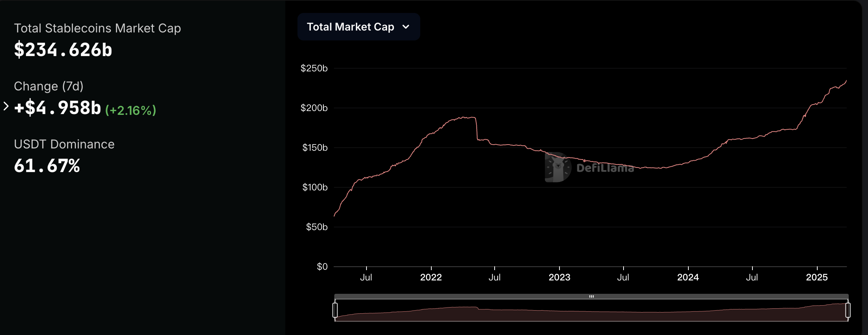The image size is (868, 335).
Task: Click the $250b y-axis label
Action: coord(314,68)
